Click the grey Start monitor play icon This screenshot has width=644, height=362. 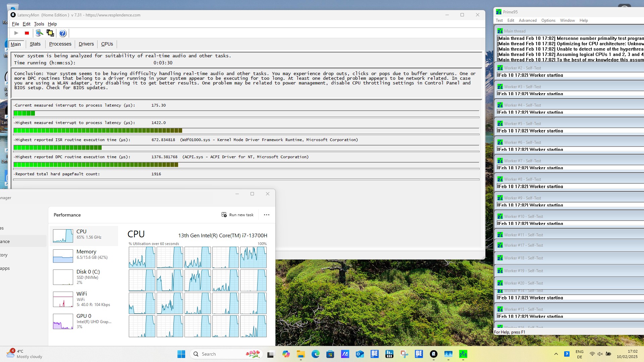[x=16, y=33]
